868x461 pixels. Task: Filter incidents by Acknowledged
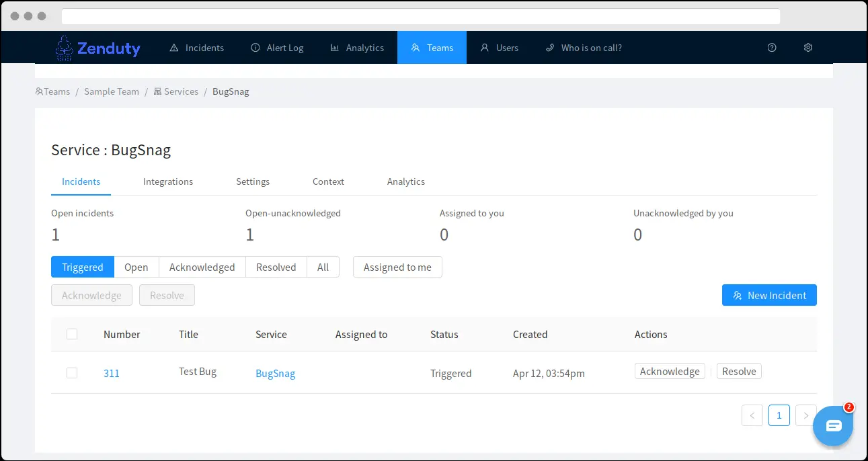[202, 267]
